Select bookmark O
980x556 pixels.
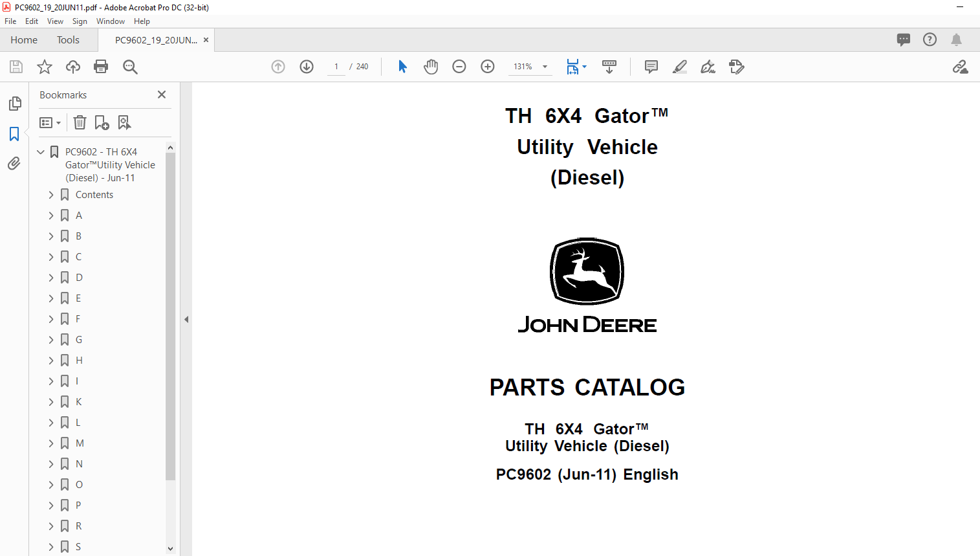79,485
